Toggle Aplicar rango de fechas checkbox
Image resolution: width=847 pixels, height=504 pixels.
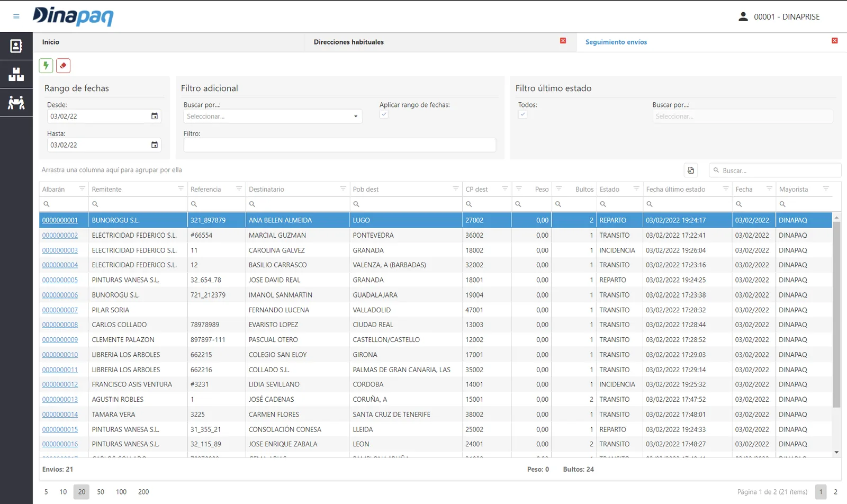pos(384,114)
